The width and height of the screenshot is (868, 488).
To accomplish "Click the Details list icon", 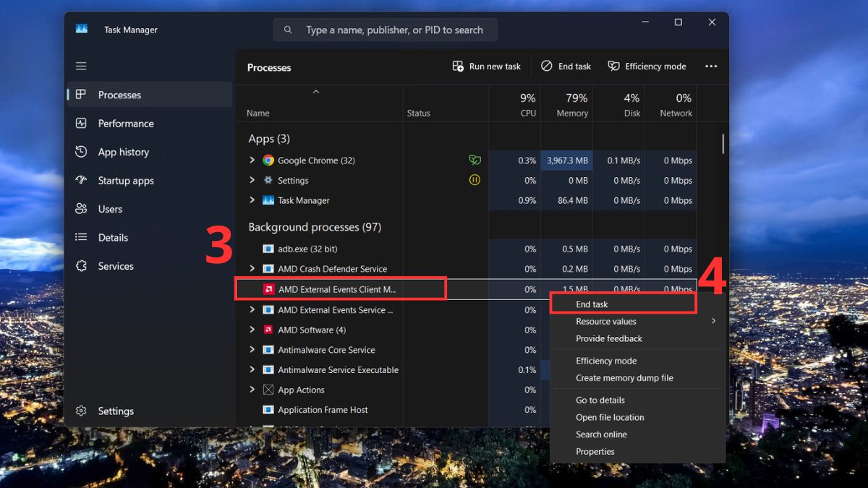I will (x=81, y=237).
